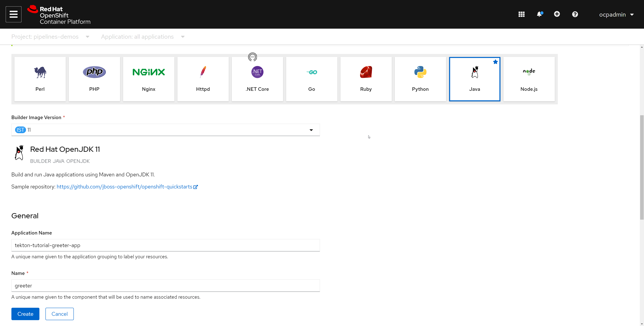Select the Ruby builder image
644x326 pixels.
coord(366,78)
